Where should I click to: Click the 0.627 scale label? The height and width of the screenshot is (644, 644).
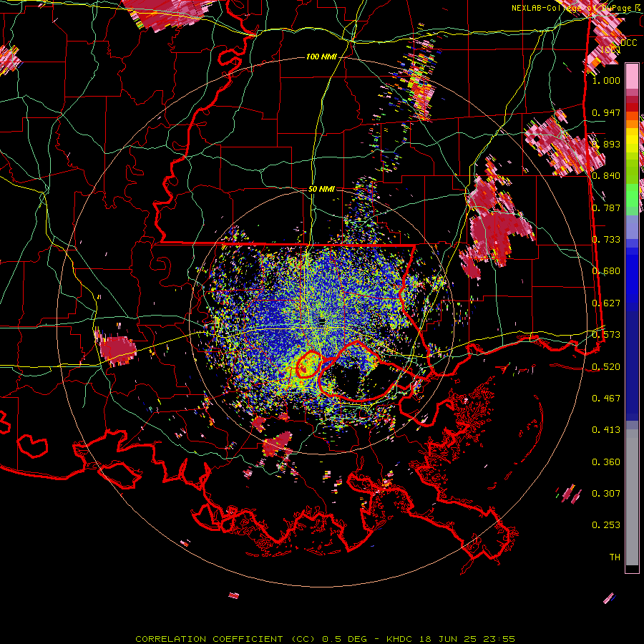click(606, 303)
